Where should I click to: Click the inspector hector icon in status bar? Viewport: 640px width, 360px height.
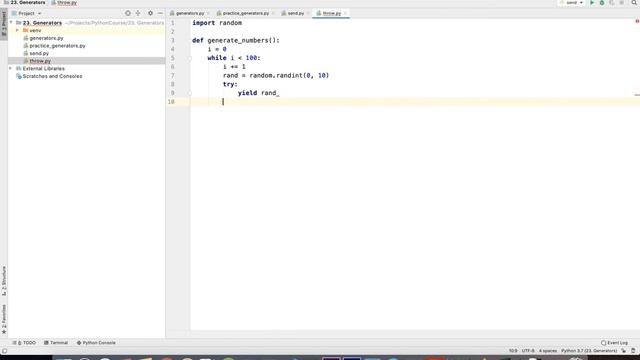pyautogui.click(x=633, y=351)
